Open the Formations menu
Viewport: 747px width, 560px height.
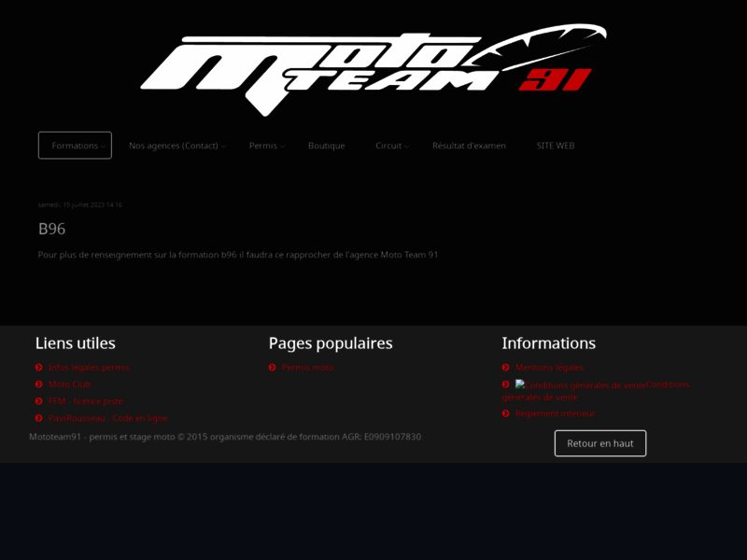[75, 146]
